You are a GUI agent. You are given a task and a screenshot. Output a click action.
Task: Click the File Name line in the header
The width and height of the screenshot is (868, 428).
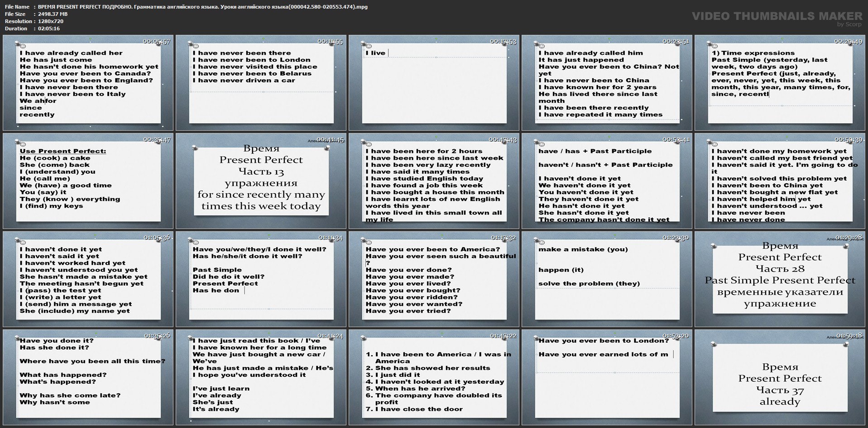click(x=186, y=7)
